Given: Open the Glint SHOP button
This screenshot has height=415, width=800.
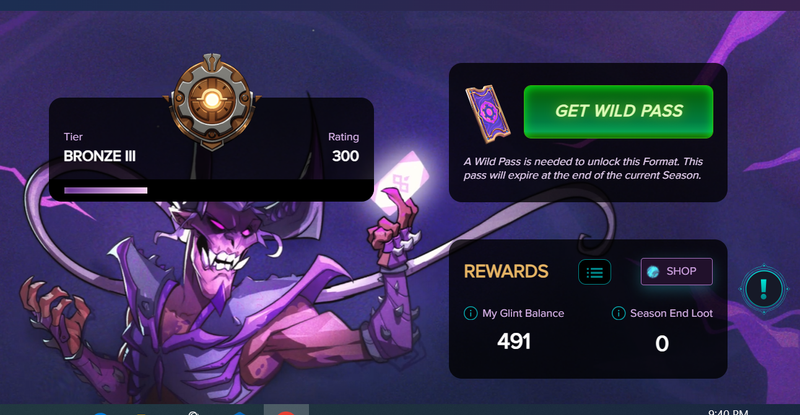Looking at the screenshot, I should (677, 272).
